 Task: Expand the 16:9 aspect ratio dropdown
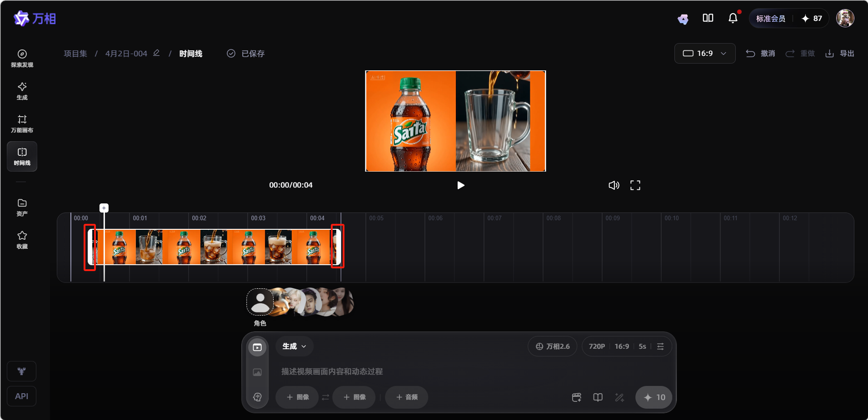point(704,54)
